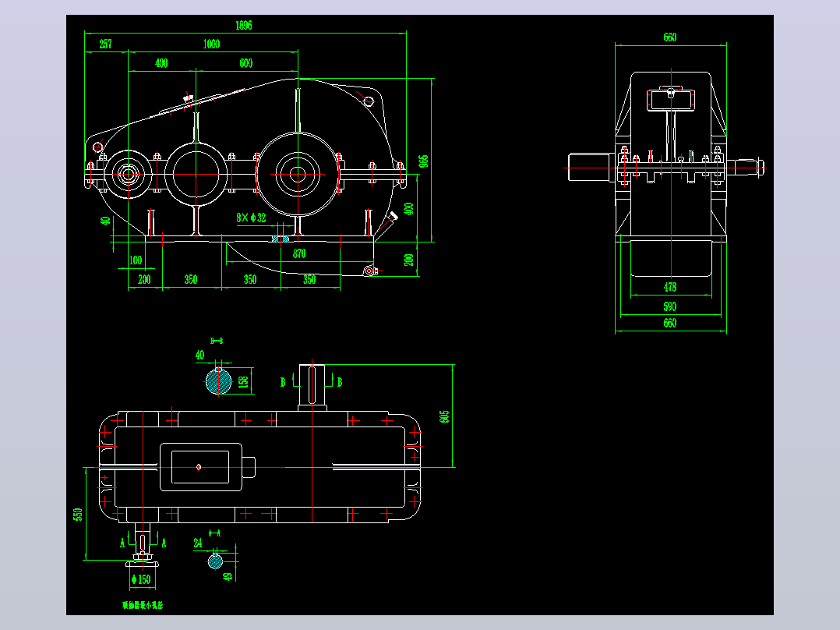This screenshot has width=840, height=630.
Task: Click the hatched bolt hole section on base
Action: tap(281, 239)
